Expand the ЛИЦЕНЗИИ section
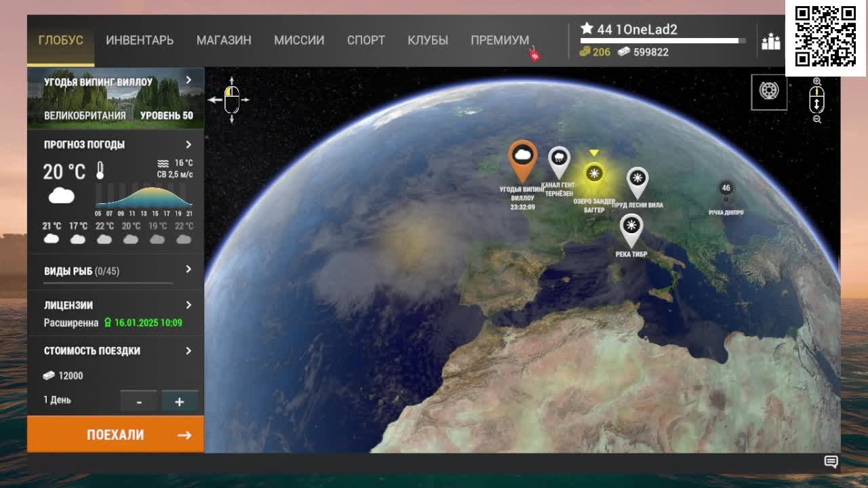Screen dimensions: 868x488 tap(189, 305)
